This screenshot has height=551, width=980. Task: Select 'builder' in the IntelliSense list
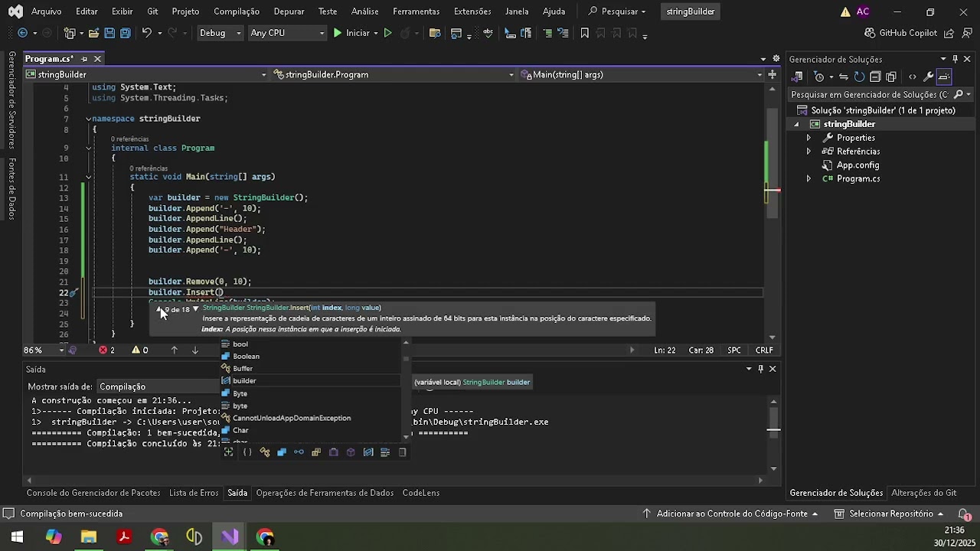311,381
